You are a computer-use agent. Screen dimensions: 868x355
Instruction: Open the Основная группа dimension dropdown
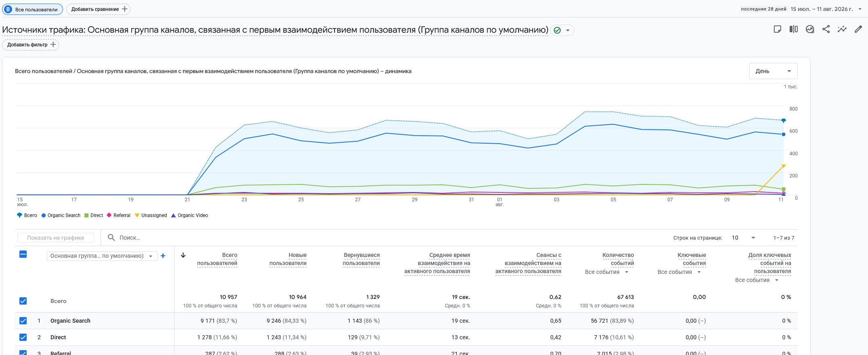102,256
